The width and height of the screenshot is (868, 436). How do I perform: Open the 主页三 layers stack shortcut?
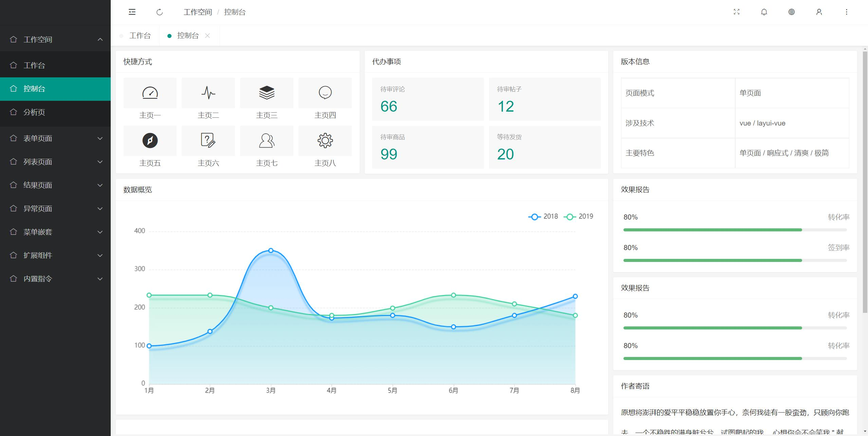click(267, 93)
